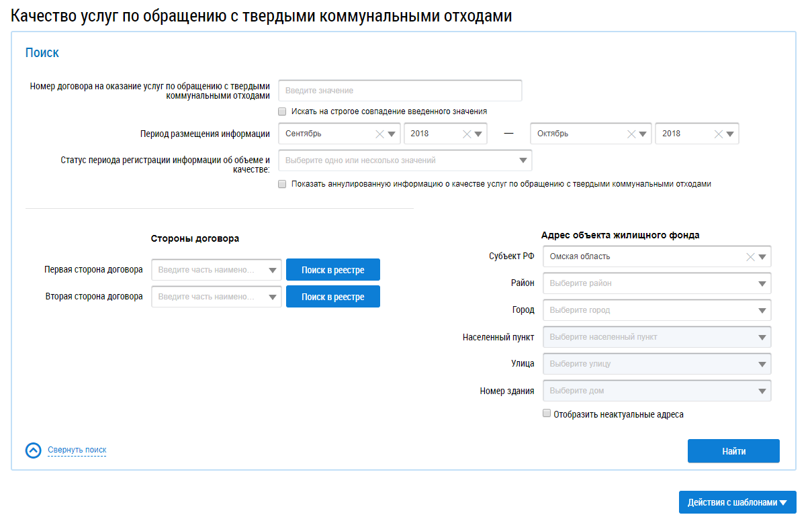Click the Найти button
The height and width of the screenshot is (523, 812).
click(733, 451)
